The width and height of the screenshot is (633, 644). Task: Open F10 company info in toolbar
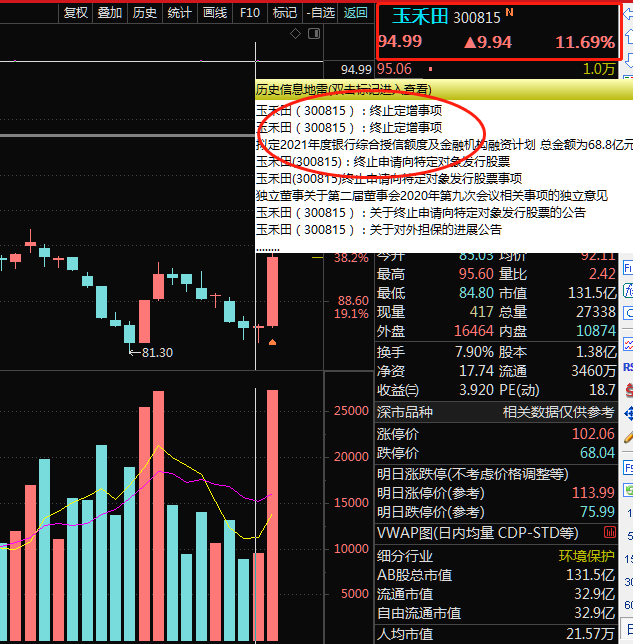coord(250,13)
